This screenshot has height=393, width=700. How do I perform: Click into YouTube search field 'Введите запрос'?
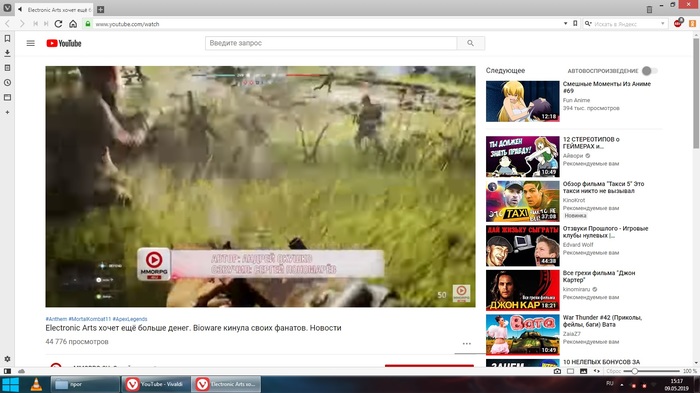point(331,43)
